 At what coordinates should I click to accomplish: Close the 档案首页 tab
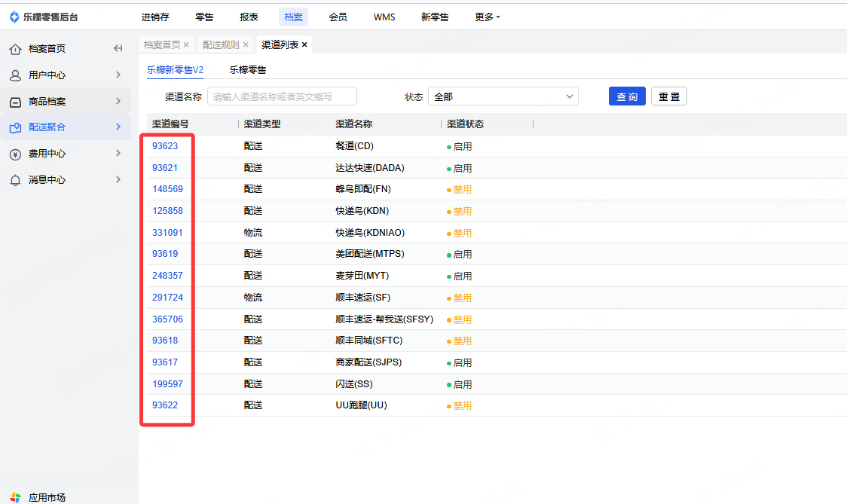point(186,45)
